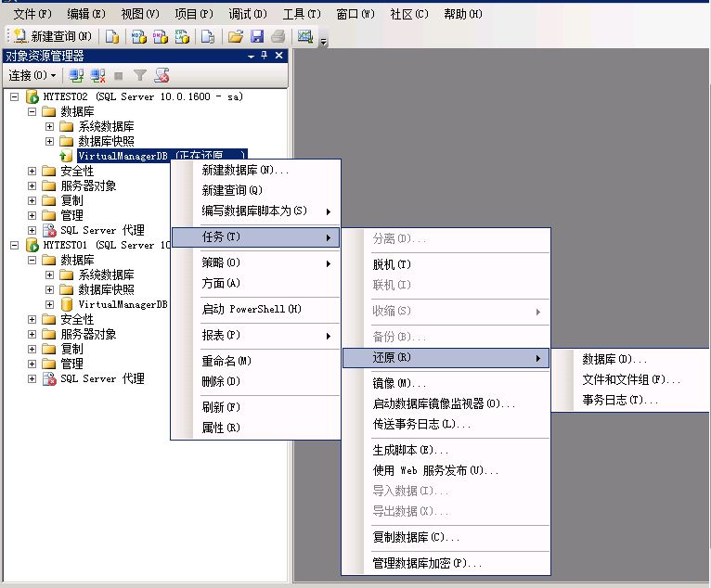Click the Disconnect server icon in Object Explorer
Viewport: 711px width, 588px height.
click(x=97, y=75)
